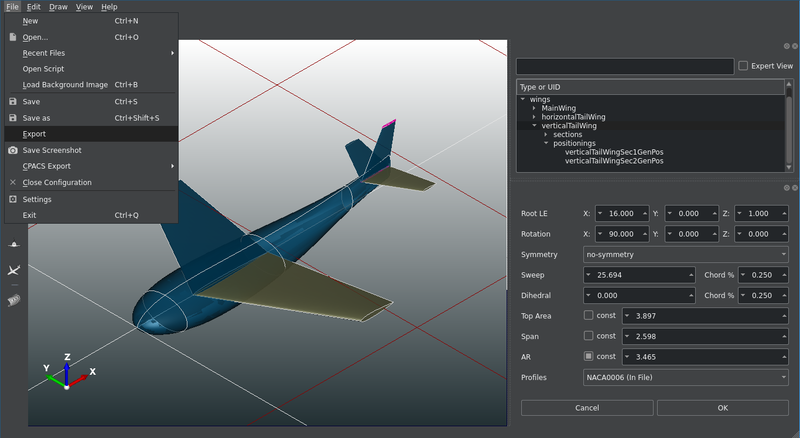
Task: Open the Symmetry dropdown
Action: (x=685, y=254)
